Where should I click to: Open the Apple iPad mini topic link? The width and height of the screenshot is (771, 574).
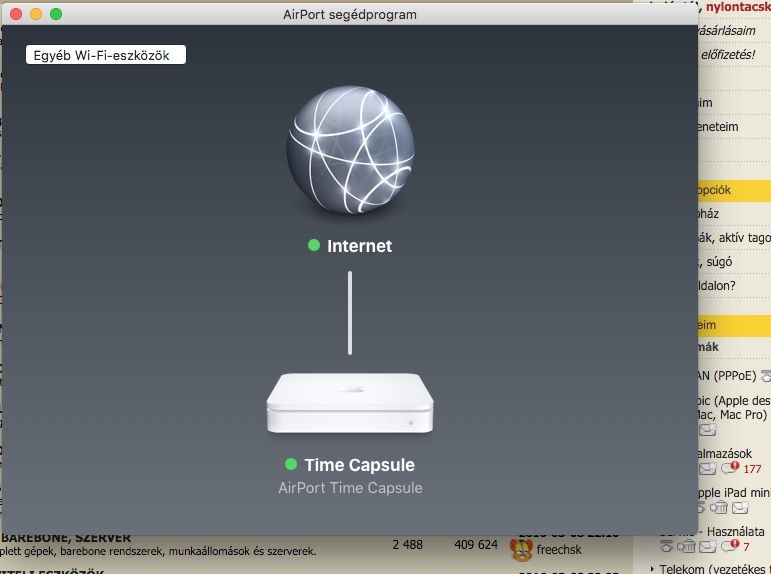(734, 492)
